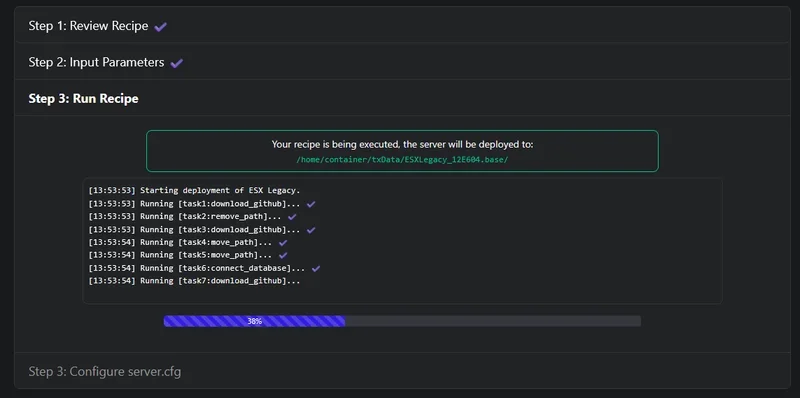The image size is (800, 398).
Task: Expand the Step 1: Review Recipe section
Action: [402, 26]
